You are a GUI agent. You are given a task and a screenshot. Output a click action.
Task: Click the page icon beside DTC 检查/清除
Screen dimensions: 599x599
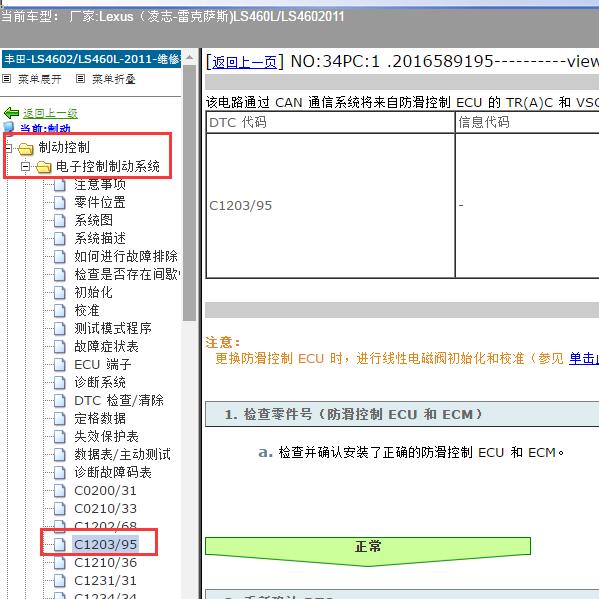(60, 400)
